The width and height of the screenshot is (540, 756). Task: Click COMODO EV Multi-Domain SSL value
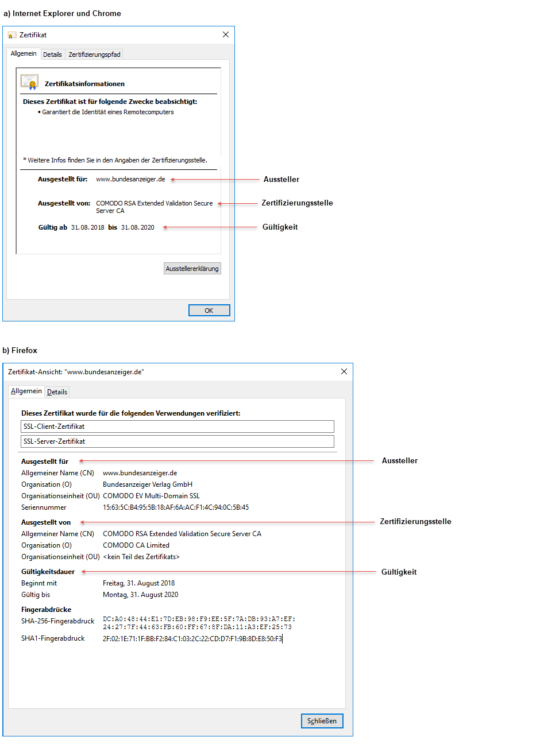[151, 496]
